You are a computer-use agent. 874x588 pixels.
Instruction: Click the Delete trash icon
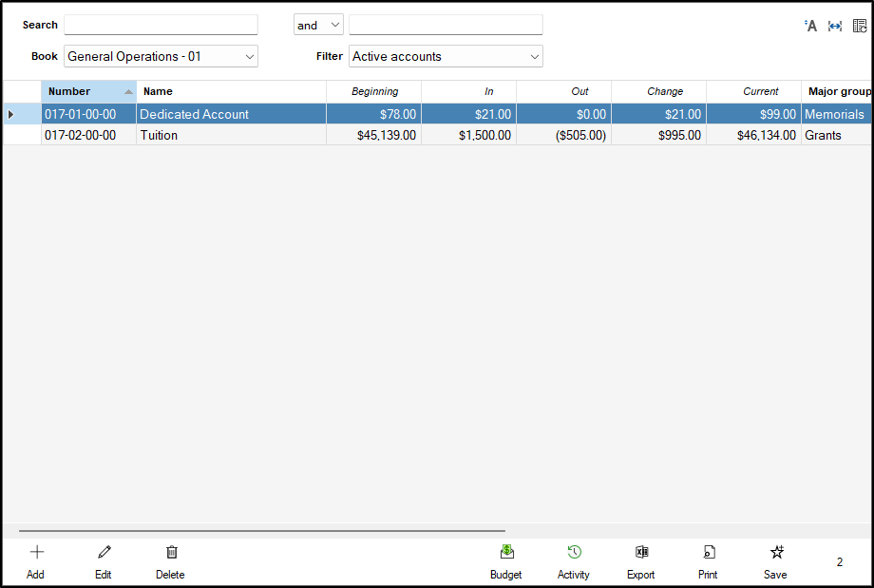tap(171, 553)
